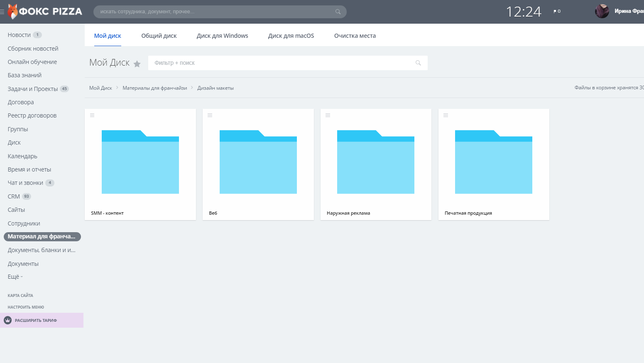Click the crown icon next to Расширить тариф
The height and width of the screenshot is (363, 644).
7,320
